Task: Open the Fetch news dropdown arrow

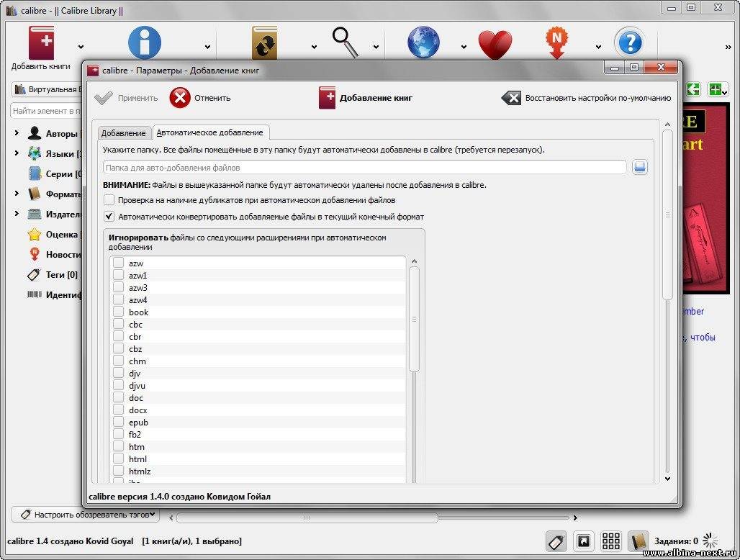Action: tap(598, 47)
